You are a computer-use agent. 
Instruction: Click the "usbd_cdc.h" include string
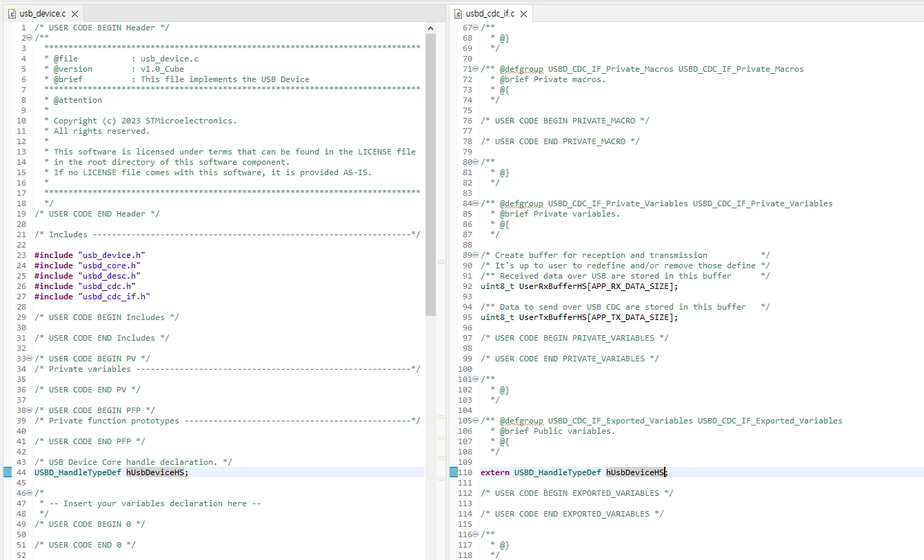click(x=107, y=286)
